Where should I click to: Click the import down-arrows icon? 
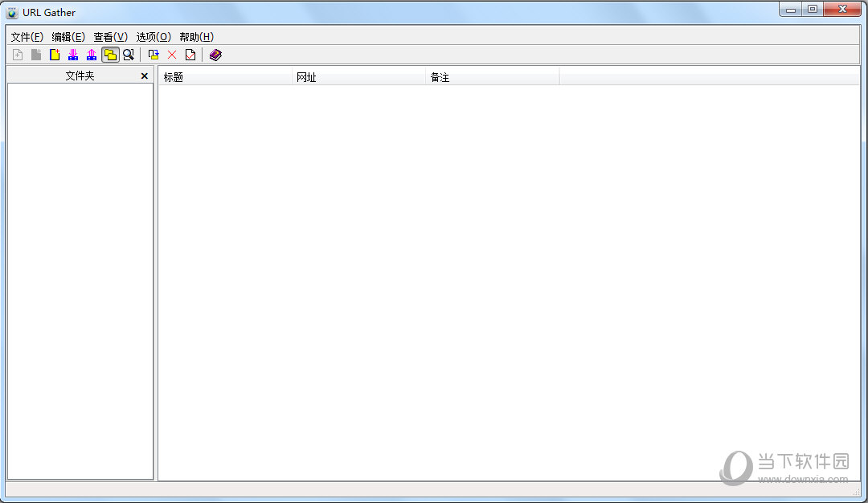coord(73,55)
